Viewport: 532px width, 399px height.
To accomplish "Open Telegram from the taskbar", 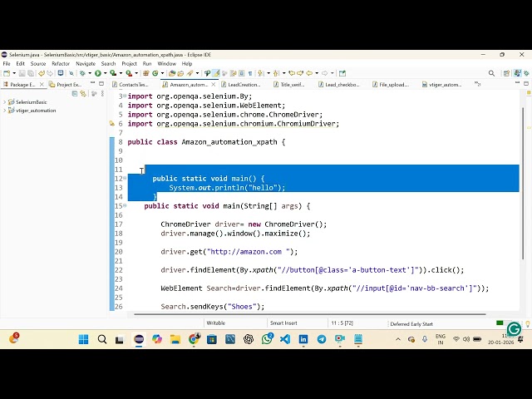I will (322, 339).
